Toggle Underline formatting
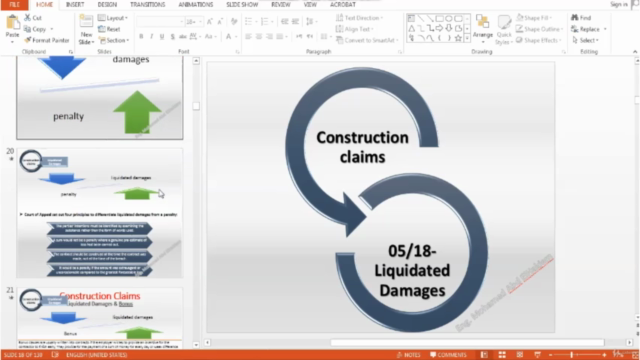Viewport: 640px width, 360px height. (162, 37)
